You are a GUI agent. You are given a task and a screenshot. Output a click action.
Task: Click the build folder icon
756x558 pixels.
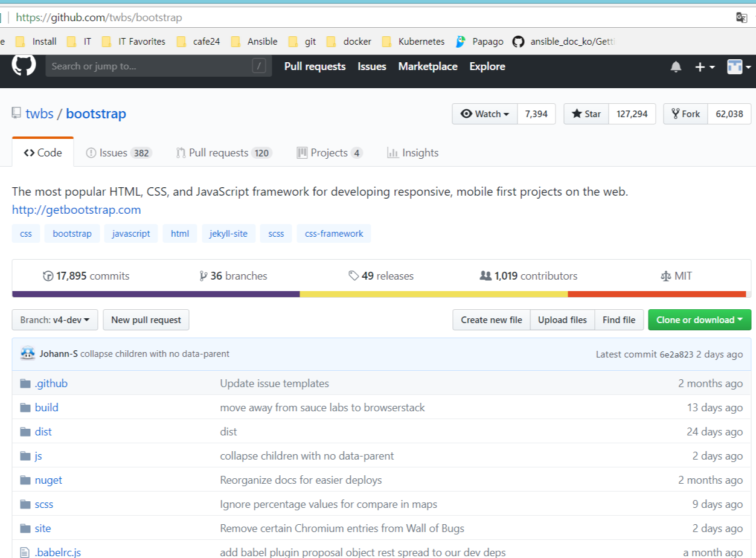click(x=25, y=408)
